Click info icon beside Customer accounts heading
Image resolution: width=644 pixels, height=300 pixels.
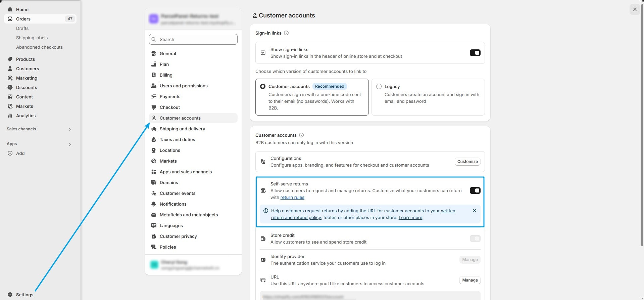tap(301, 135)
